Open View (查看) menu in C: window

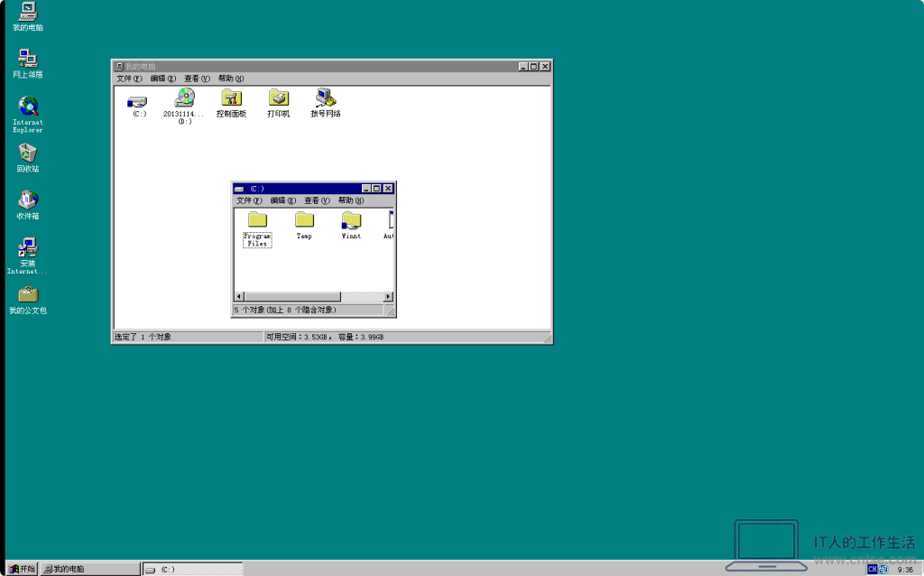[x=317, y=200]
